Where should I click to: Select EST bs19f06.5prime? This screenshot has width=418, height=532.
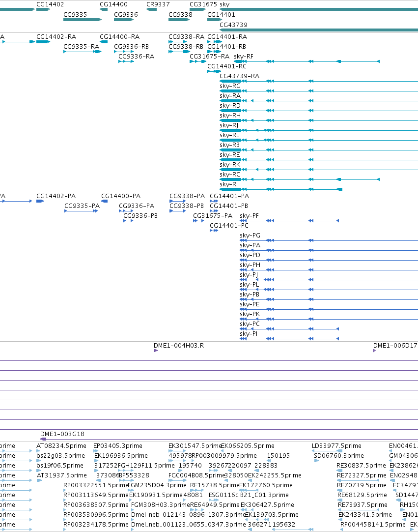[x=60, y=466]
